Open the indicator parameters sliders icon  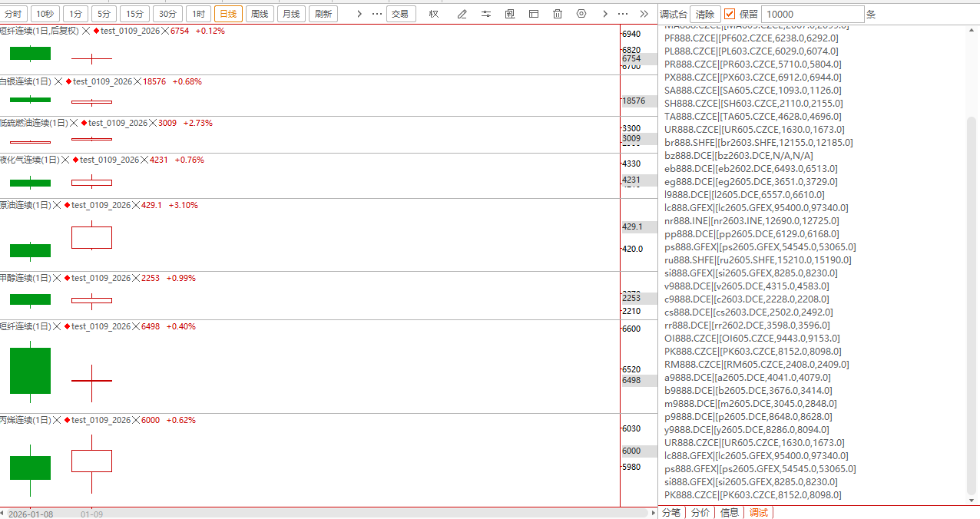485,14
